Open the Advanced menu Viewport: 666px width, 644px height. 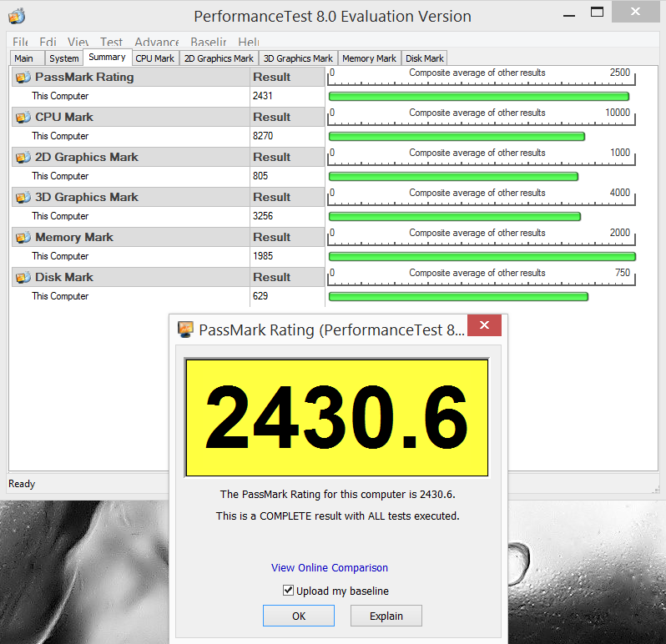click(x=157, y=42)
